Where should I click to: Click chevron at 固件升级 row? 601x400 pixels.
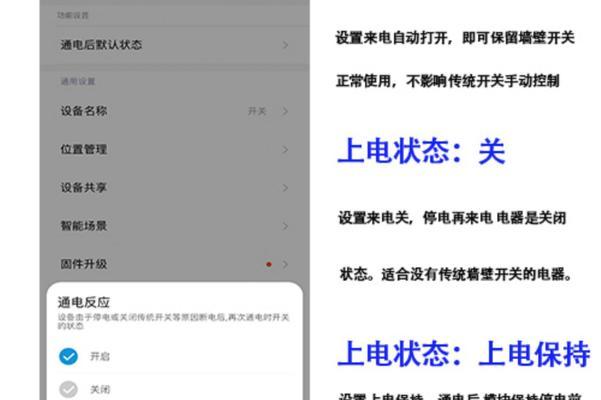(x=285, y=264)
